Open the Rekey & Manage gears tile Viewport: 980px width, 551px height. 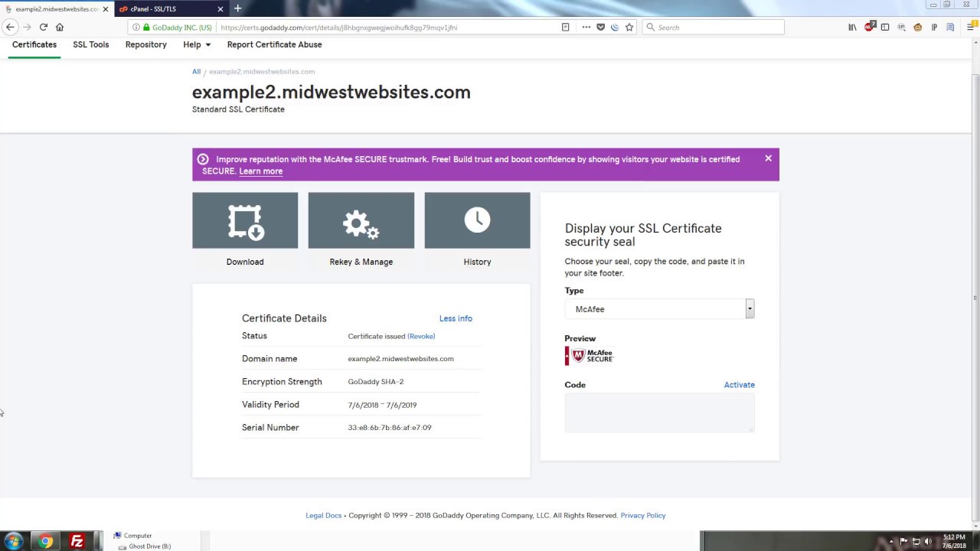[x=361, y=220]
